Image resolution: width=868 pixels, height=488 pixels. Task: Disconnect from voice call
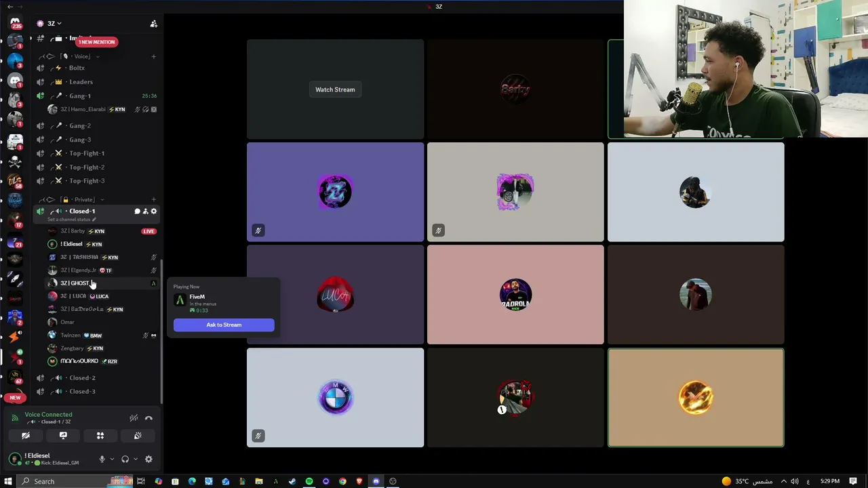149,418
